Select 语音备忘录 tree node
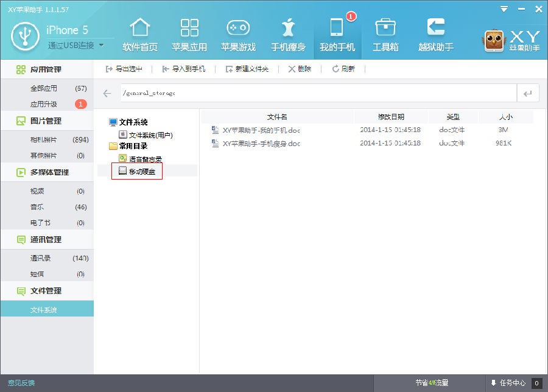 [x=141, y=159]
